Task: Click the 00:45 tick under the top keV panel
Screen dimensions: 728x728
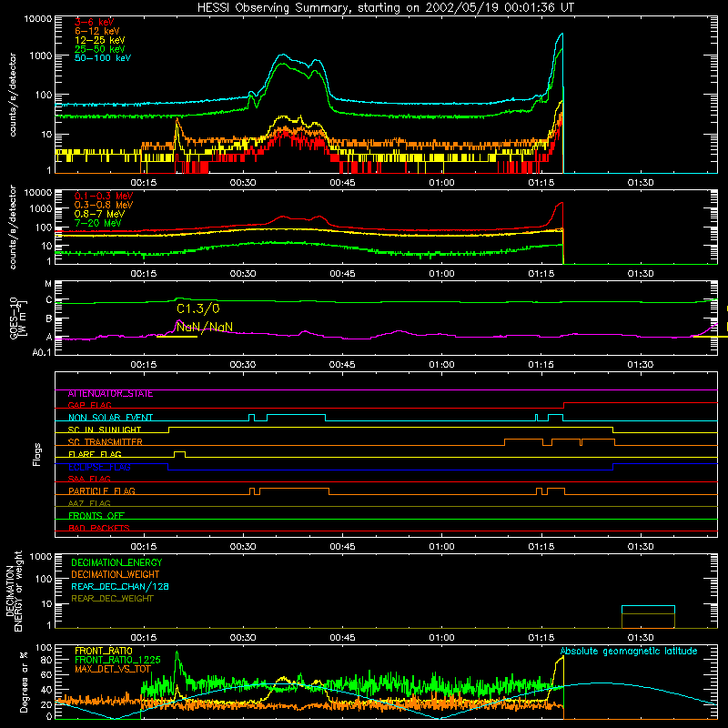Action: point(342,183)
